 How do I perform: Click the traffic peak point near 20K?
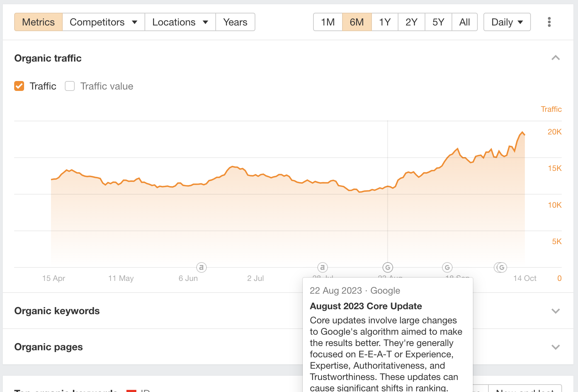point(522,132)
